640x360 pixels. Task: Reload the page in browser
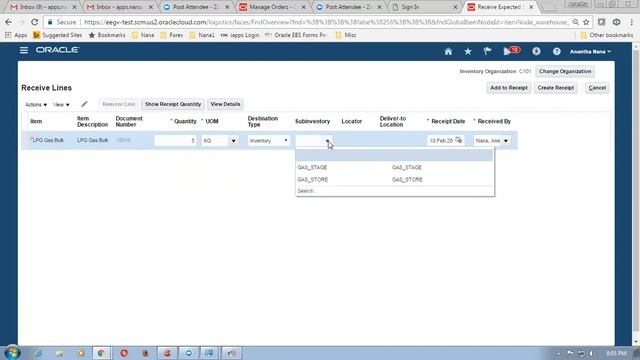34,22
